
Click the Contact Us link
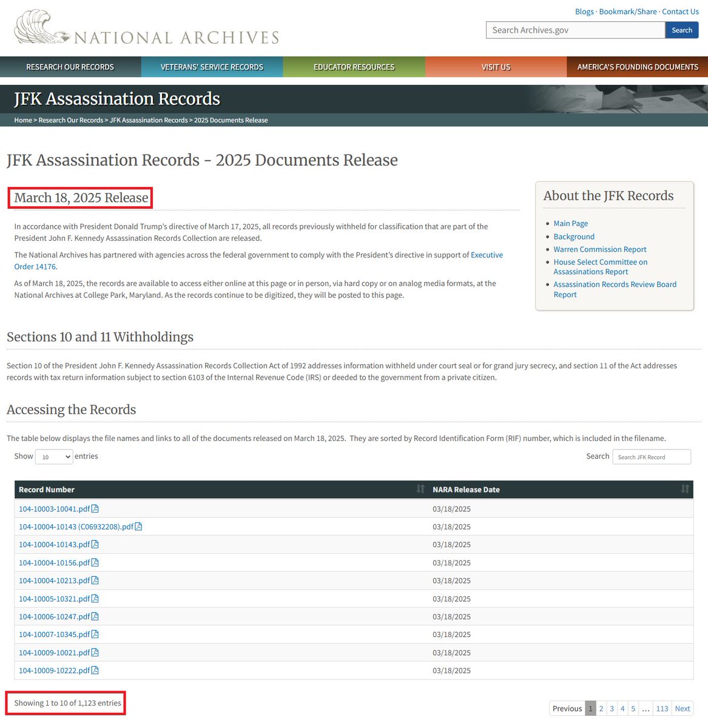680,12
